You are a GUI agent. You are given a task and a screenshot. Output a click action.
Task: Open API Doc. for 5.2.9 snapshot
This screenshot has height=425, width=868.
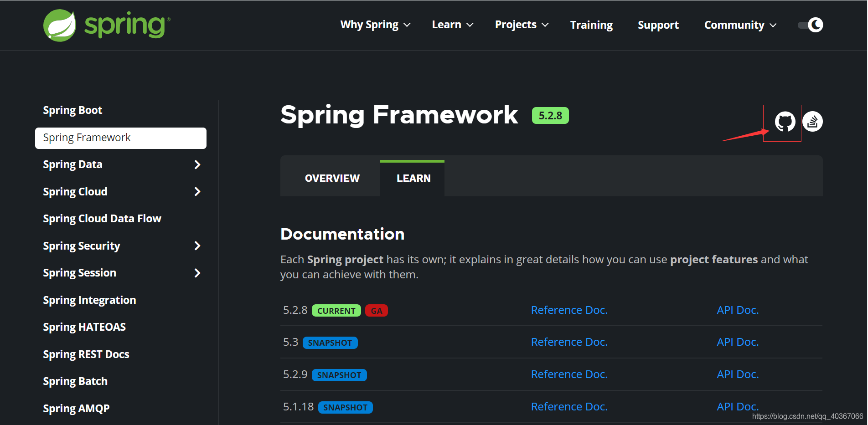pyautogui.click(x=738, y=374)
